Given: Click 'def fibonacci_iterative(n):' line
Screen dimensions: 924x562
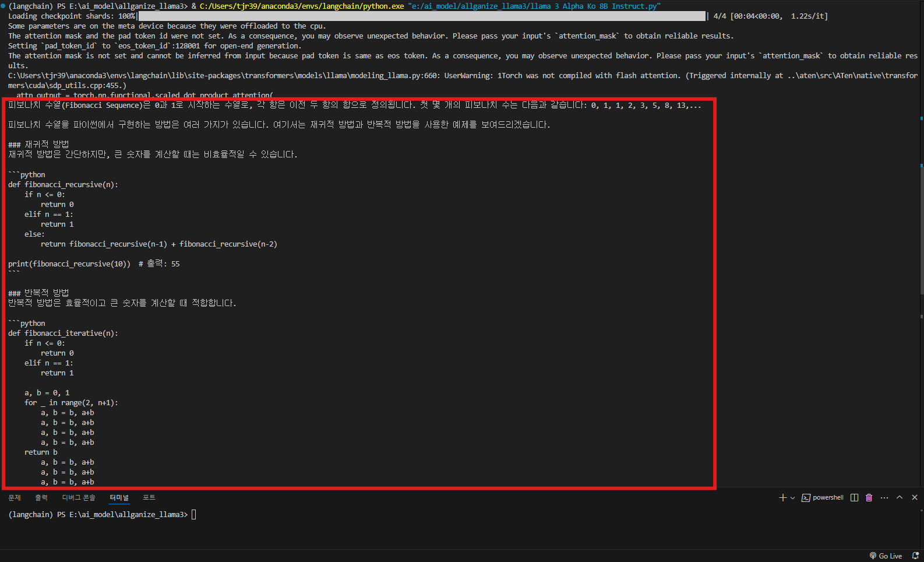Looking at the screenshot, I should coord(63,333).
